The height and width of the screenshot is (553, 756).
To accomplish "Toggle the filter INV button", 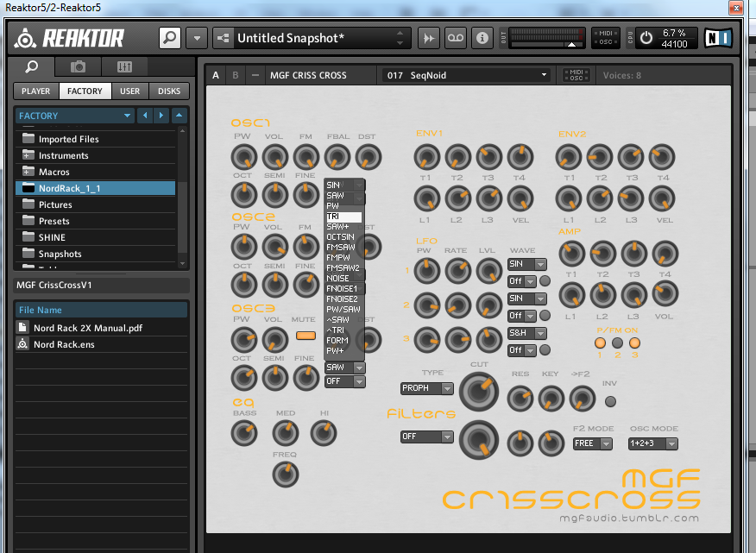I will [x=610, y=401].
